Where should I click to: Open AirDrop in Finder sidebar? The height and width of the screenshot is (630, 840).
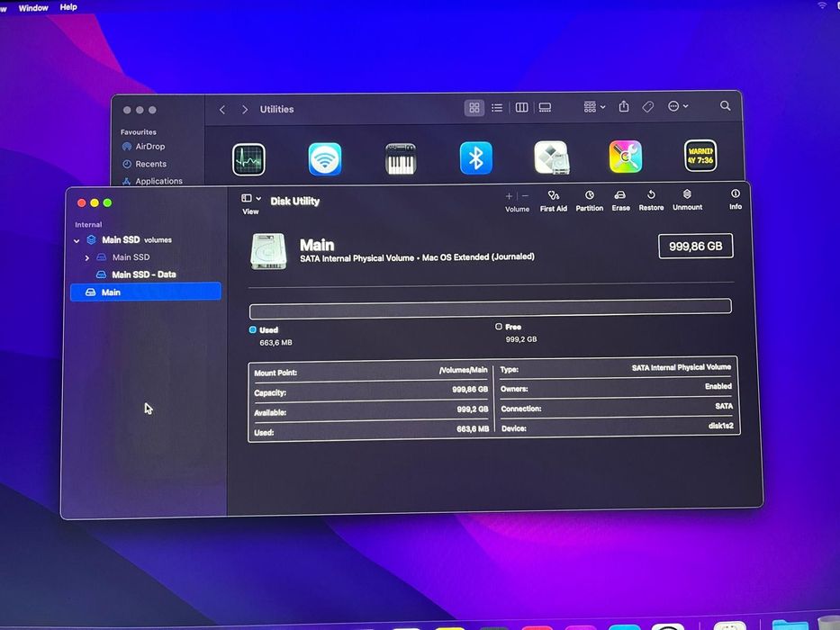pos(143,146)
